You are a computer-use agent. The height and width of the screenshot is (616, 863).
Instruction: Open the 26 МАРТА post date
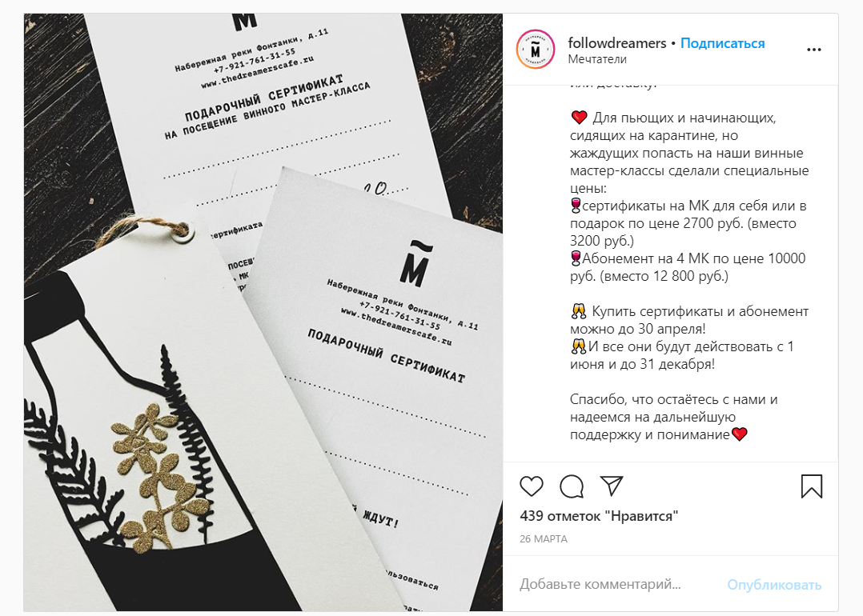[544, 539]
